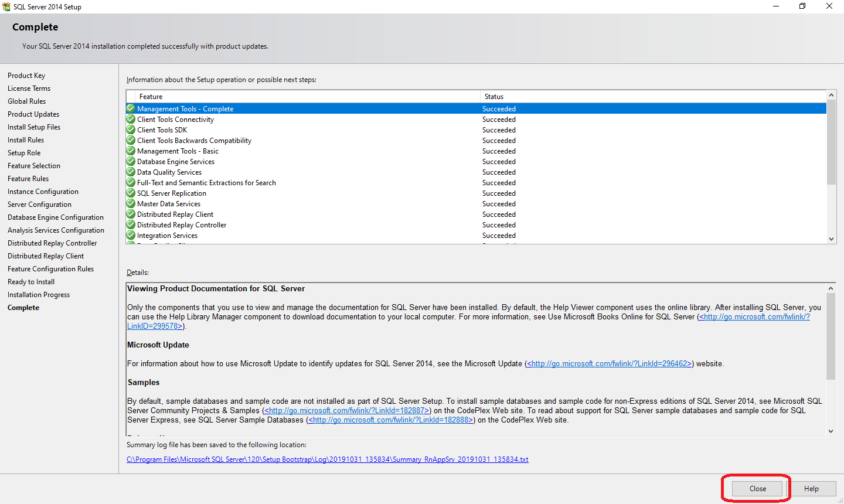Click Global Rules step in sidebar
The image size is (844, 504).
(x=26, y=101)
